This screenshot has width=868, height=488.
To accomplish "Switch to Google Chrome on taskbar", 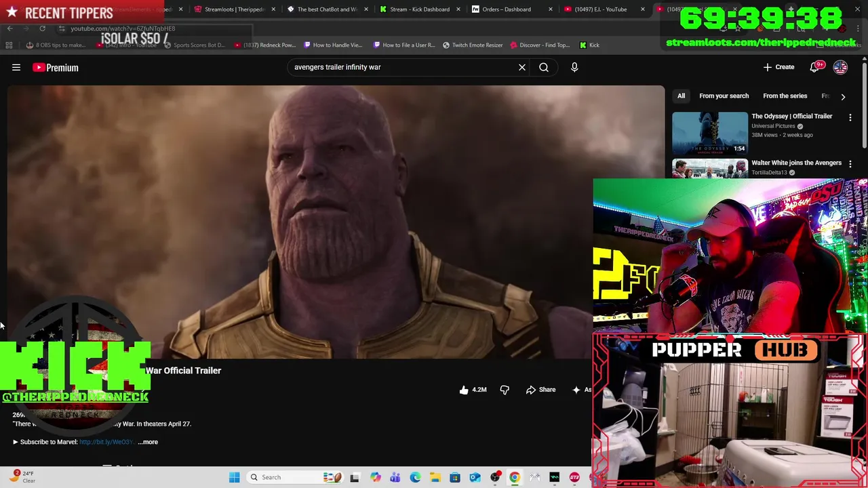I will pos(515,477).
